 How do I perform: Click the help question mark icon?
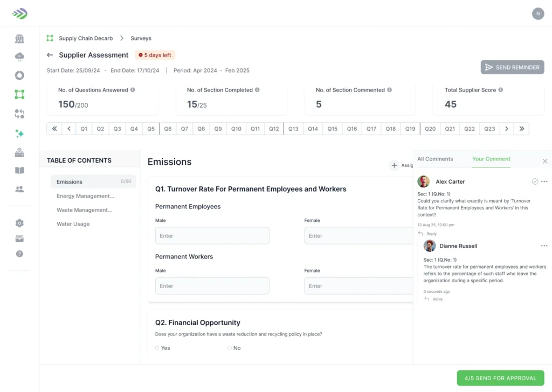pyautogui.click(x=19, y=254)
